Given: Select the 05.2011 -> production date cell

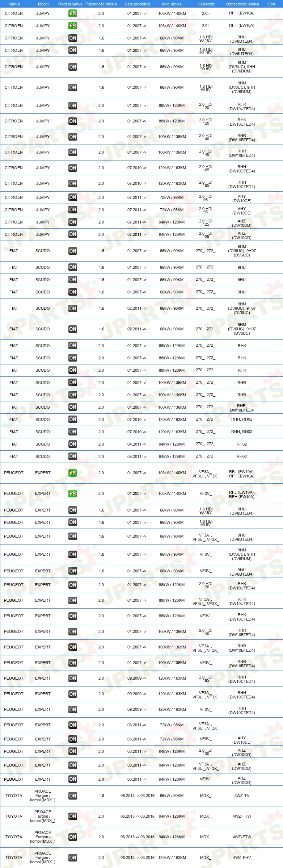Looking at the screenshot, I should [x=137, y=456].
